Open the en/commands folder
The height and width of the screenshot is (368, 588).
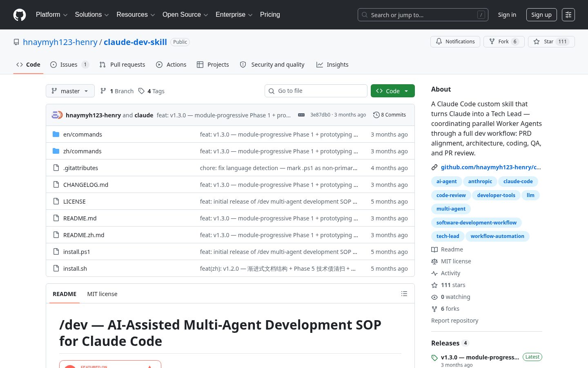point(82,135)
